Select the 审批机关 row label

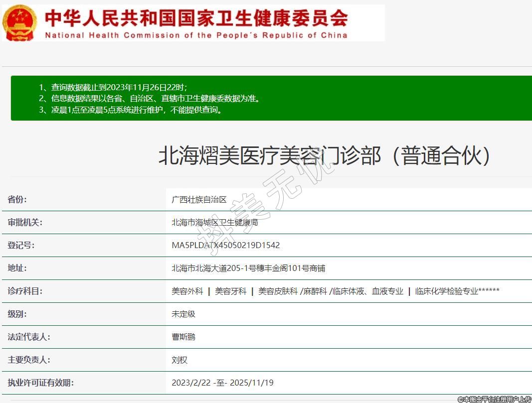click(x=25, y=223)
